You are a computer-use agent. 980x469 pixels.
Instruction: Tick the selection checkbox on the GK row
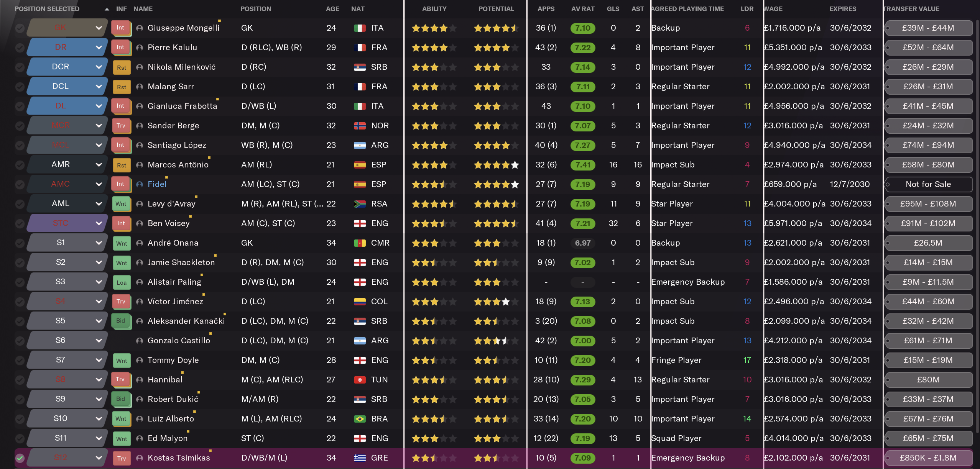[x=20, y=28]
